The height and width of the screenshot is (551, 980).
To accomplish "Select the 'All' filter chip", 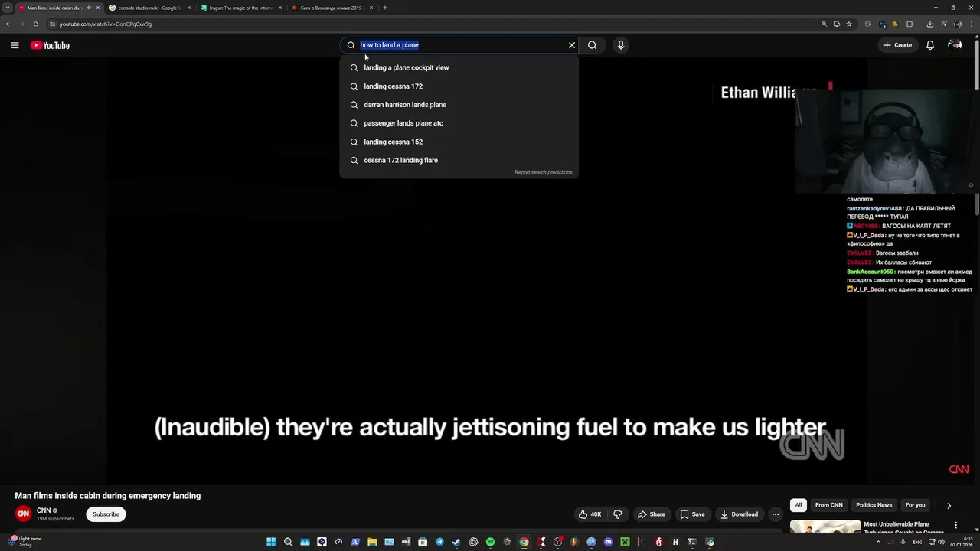I will (x=799, y=505).
